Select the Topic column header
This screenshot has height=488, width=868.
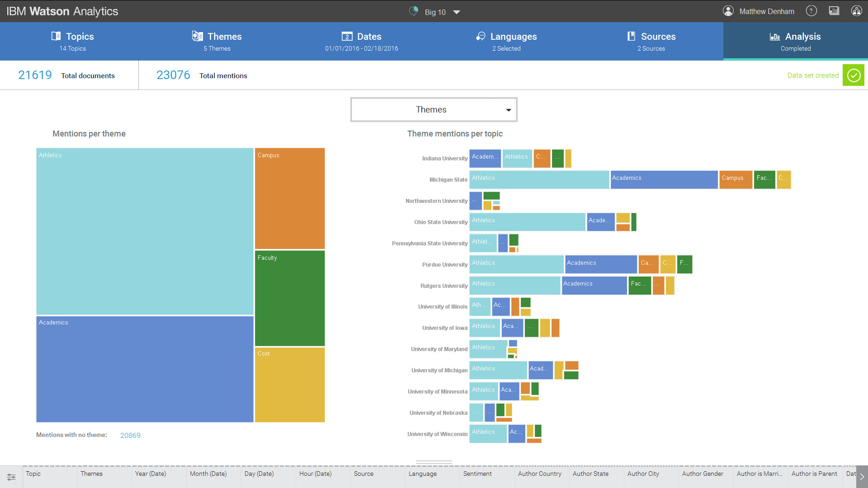pos(50,477)
